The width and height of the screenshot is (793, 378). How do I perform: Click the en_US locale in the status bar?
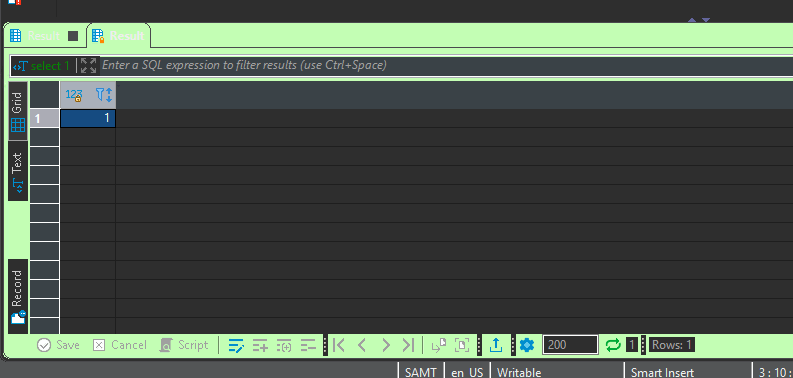[467, 372]
